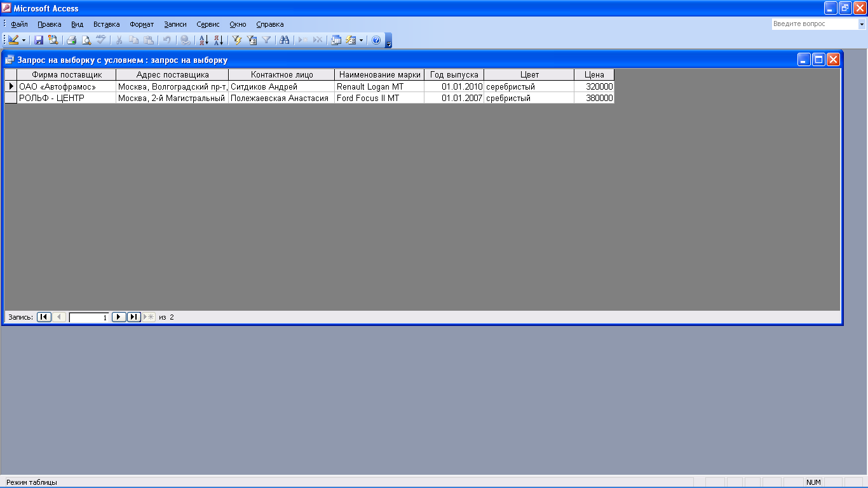The width and height of the screenshot is (868, 488).
Task: Select all records via corner selector
Action: pos(11,75)
